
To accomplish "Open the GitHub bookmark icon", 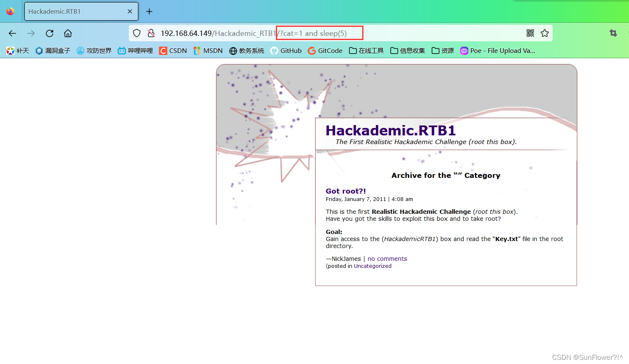I will [x=274, y=50].
